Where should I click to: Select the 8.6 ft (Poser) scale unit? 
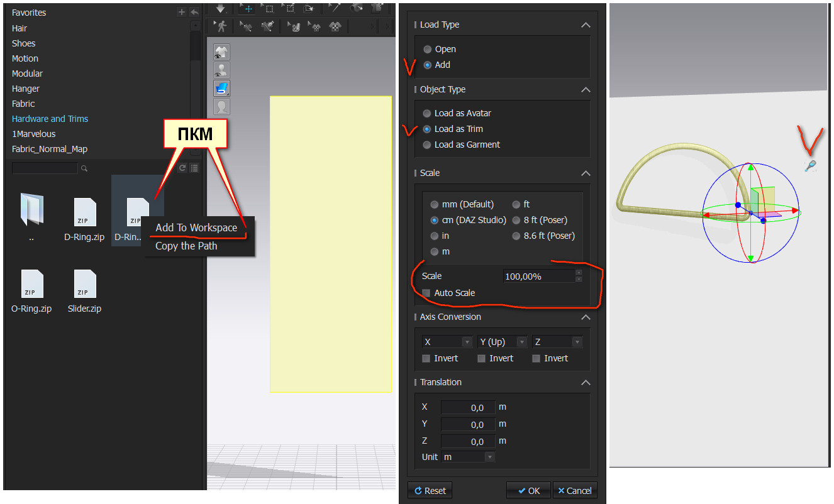[516, 236]
